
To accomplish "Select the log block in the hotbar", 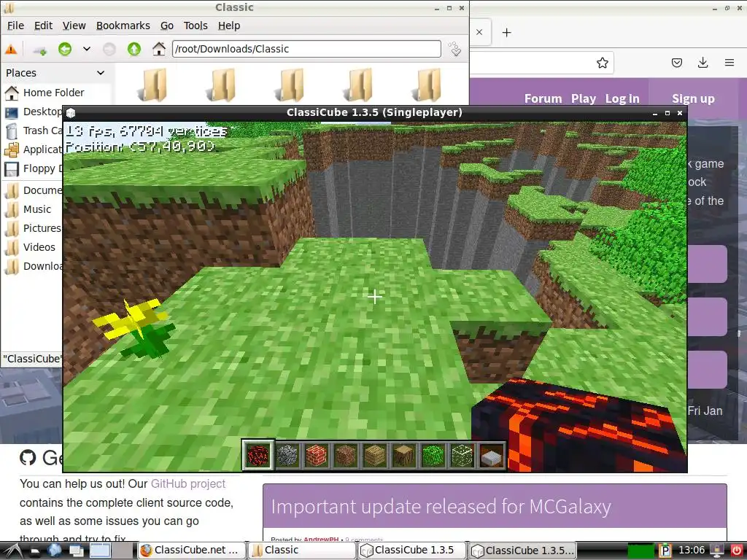I will coord(403,455).
